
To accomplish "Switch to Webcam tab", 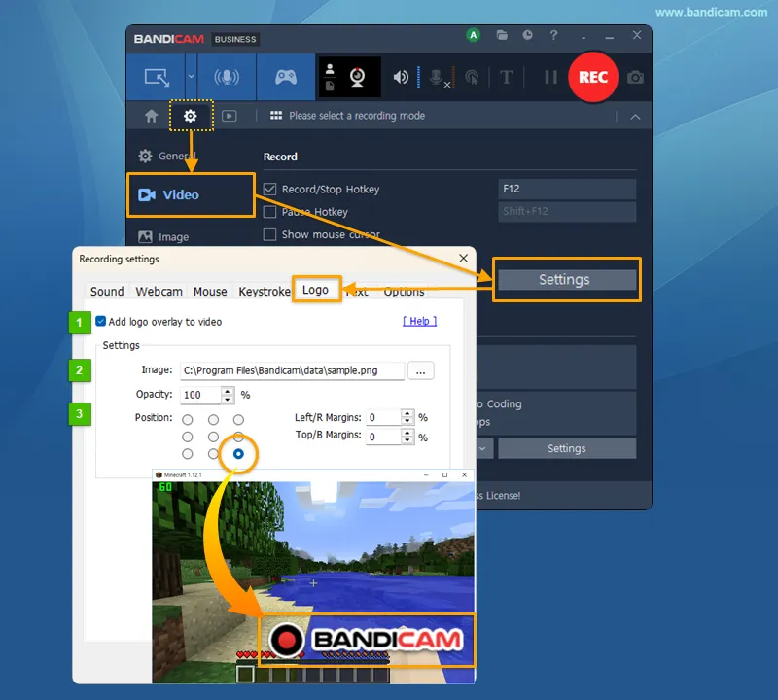I will click(x=159, y=292).
